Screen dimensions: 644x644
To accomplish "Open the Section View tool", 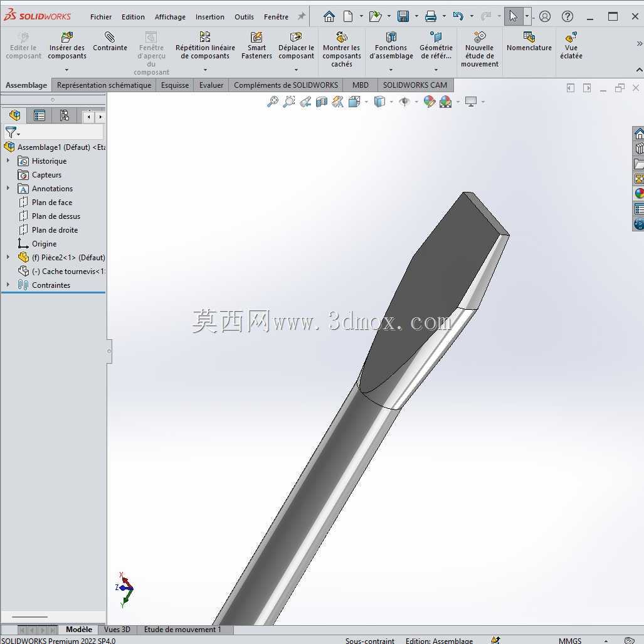I will (x=322, y=102).
